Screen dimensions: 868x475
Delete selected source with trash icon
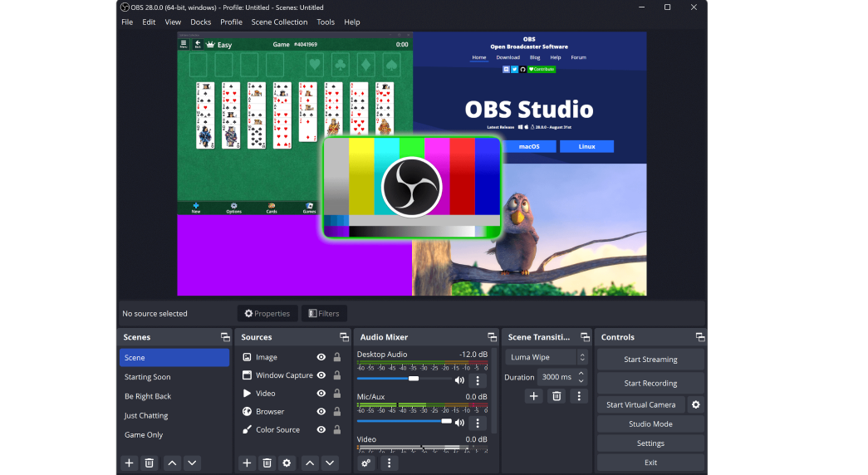click(267, 463)
